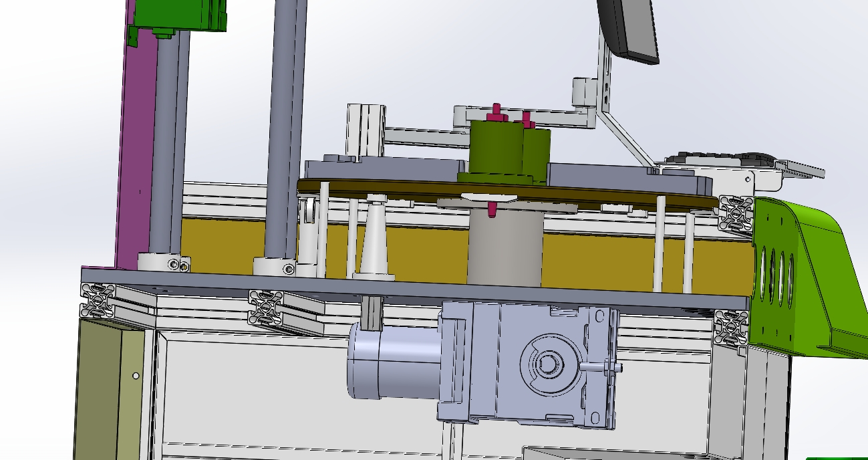Click the aluminium extrusion end above the olive panel
The image size is (868, 460).
[98, 301]
